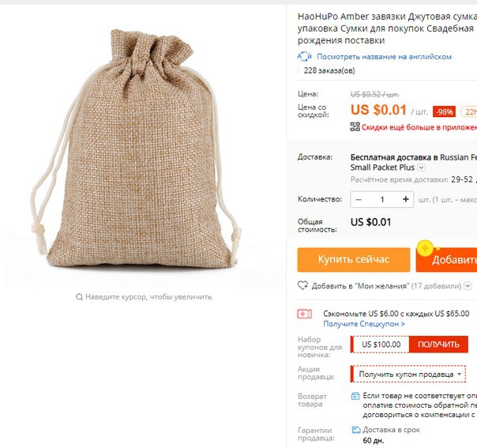Click the delivery truck guarantee icon
The image size is (477, 448).
coord(355,430)
